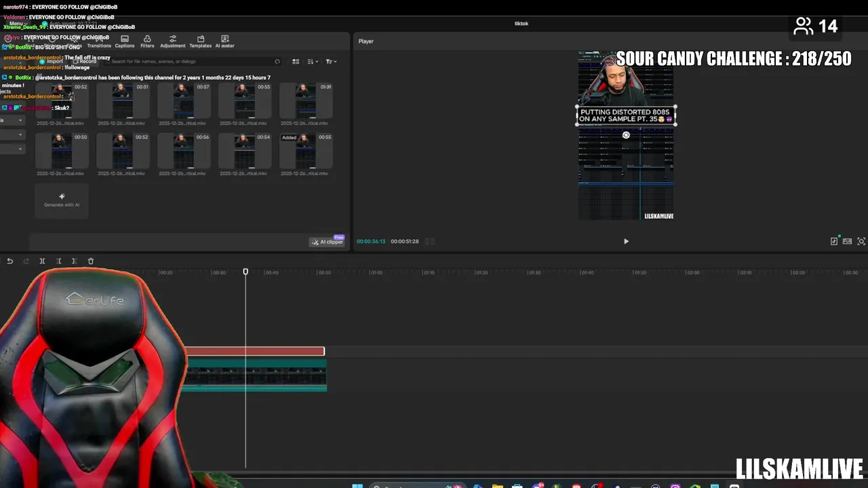Switch to the Filters tab
This screenshot has width=868, height=488.
coord(147,41)
